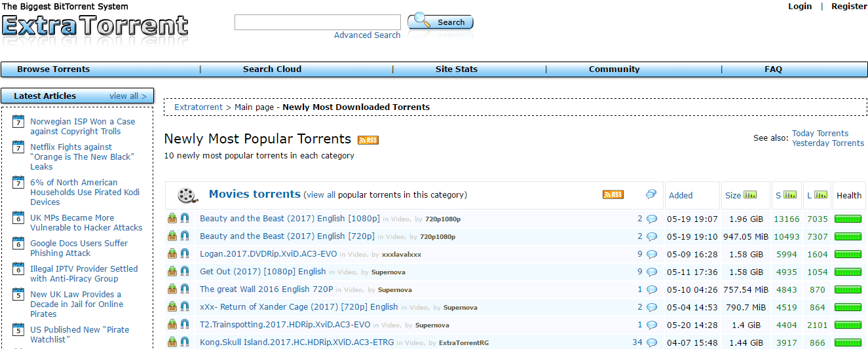Download torrent icon for Beauty and the Beast [1080p]
Screen dimensions: 868x349
(x=172, y=219)
